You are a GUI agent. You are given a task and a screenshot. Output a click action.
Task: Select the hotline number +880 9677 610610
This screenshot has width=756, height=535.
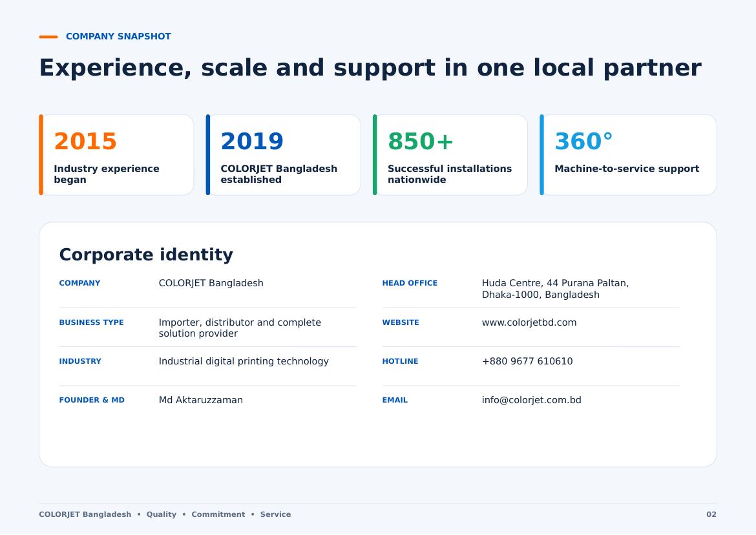click(527, 361)
